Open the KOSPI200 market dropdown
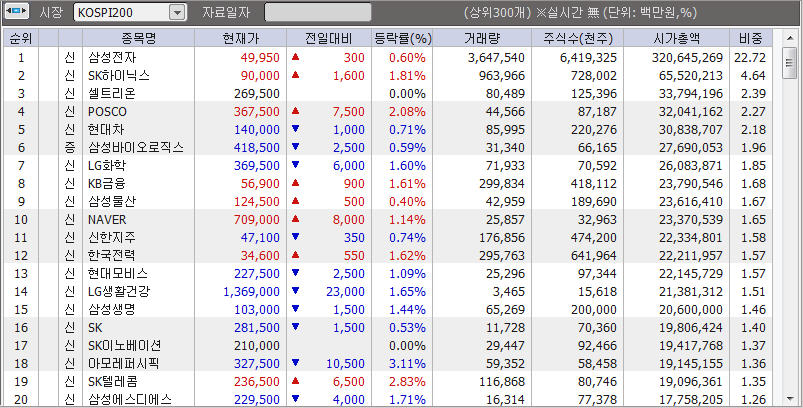 [177, 13]
